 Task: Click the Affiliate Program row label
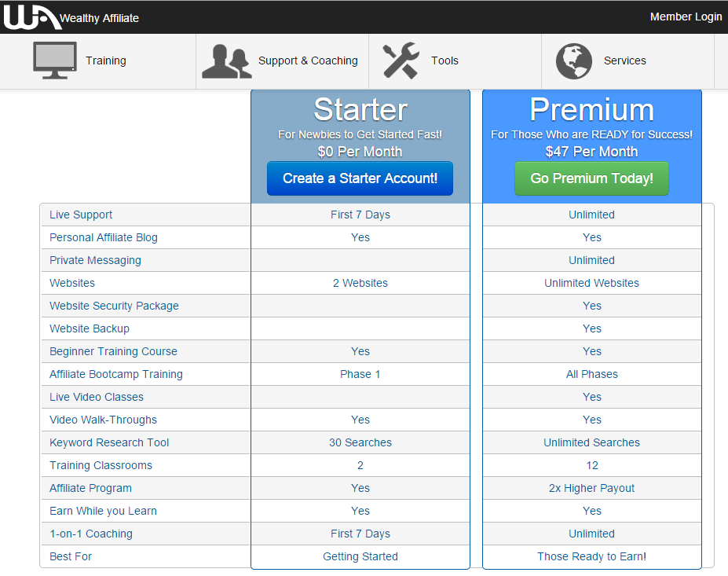[x=90, y=488]
